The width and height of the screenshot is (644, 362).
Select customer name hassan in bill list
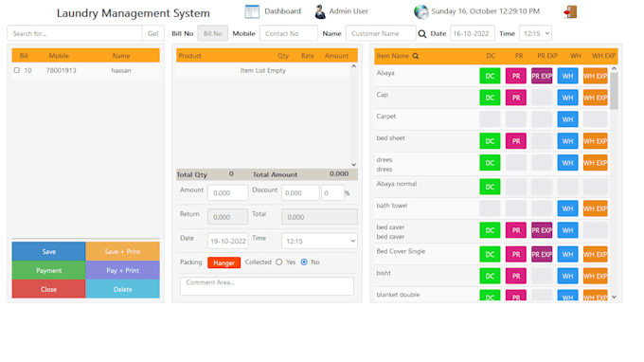coord(121,71)
